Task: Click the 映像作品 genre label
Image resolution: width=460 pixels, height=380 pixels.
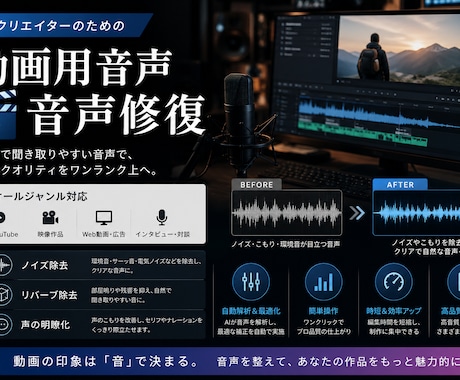Action: 50,234
